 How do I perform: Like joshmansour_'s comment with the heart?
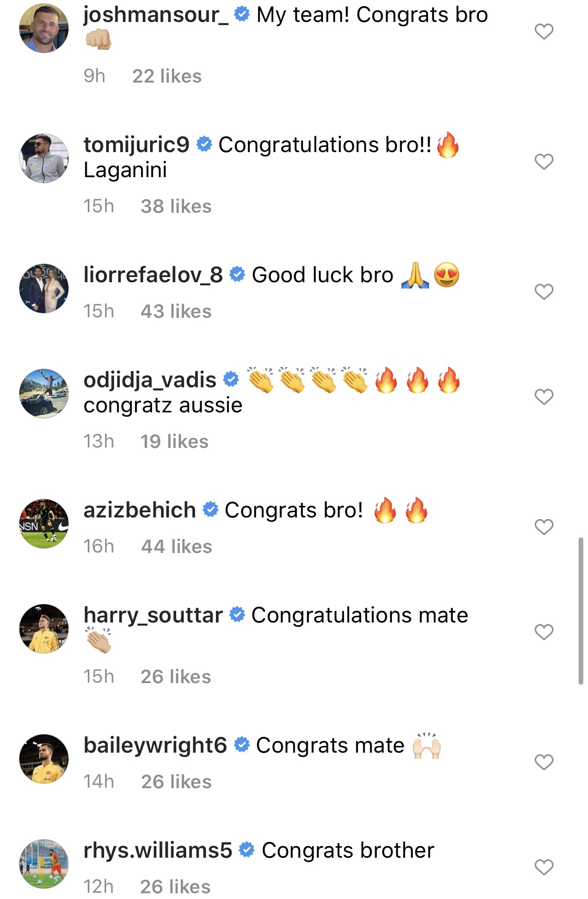[544, 32]
